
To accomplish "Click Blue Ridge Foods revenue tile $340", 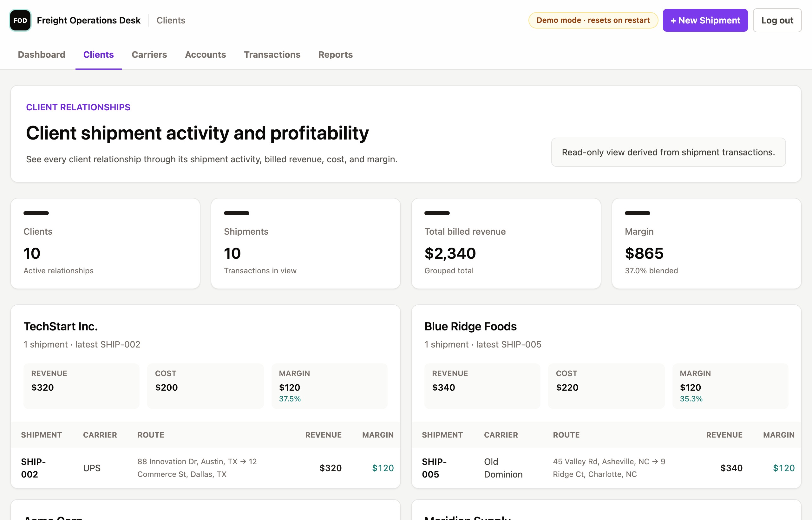I will (x=482, y=386).
